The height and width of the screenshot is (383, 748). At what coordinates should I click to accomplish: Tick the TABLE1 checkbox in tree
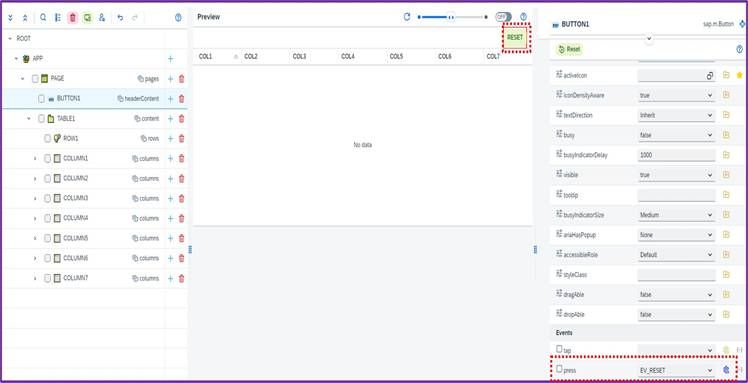42,119
